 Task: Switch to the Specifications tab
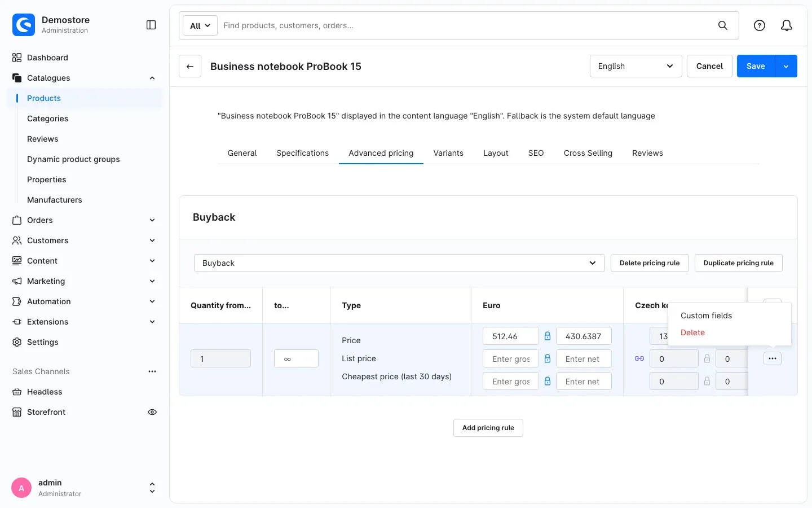point(303,153)
